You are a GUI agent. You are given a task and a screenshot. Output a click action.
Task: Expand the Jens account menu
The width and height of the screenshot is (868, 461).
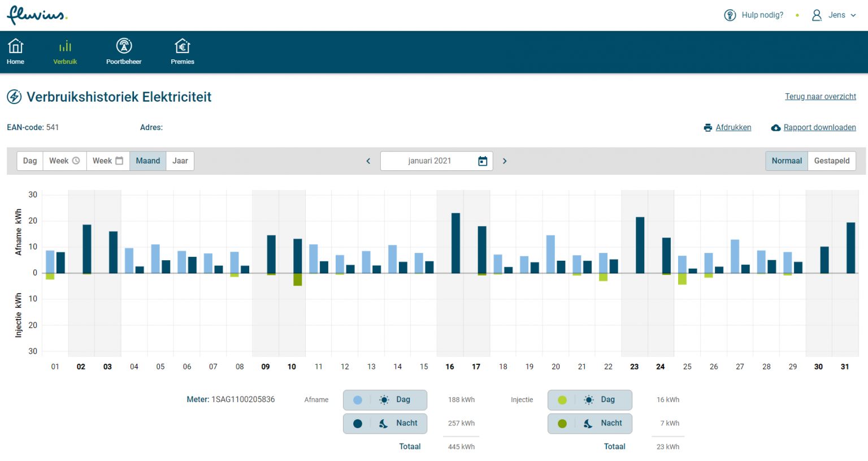point(835,15)
